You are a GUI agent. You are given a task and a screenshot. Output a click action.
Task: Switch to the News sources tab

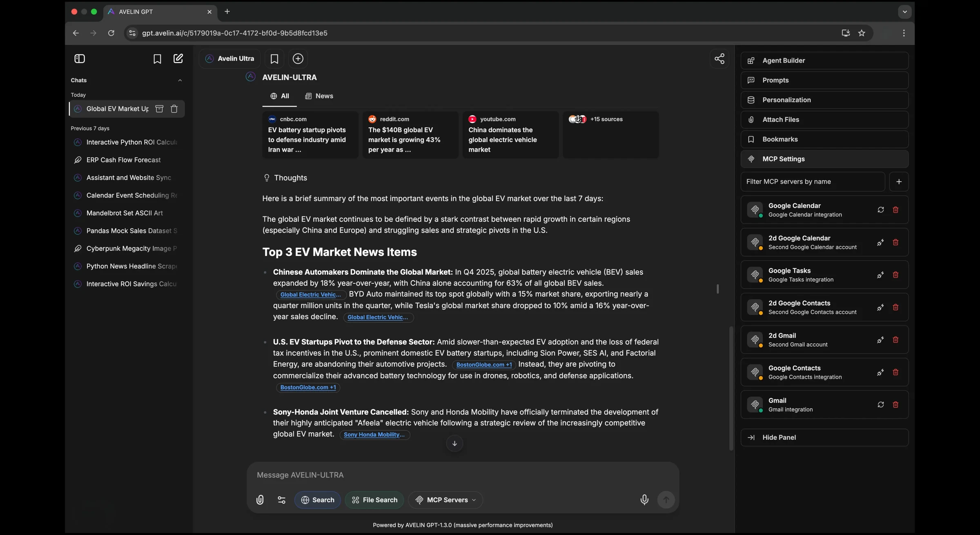coord(319,96)
